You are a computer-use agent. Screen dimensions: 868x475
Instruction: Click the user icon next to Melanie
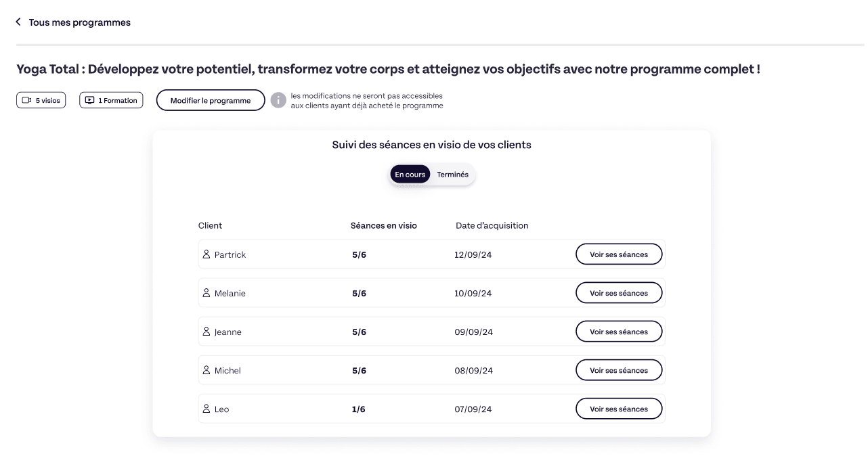[207, 293]
